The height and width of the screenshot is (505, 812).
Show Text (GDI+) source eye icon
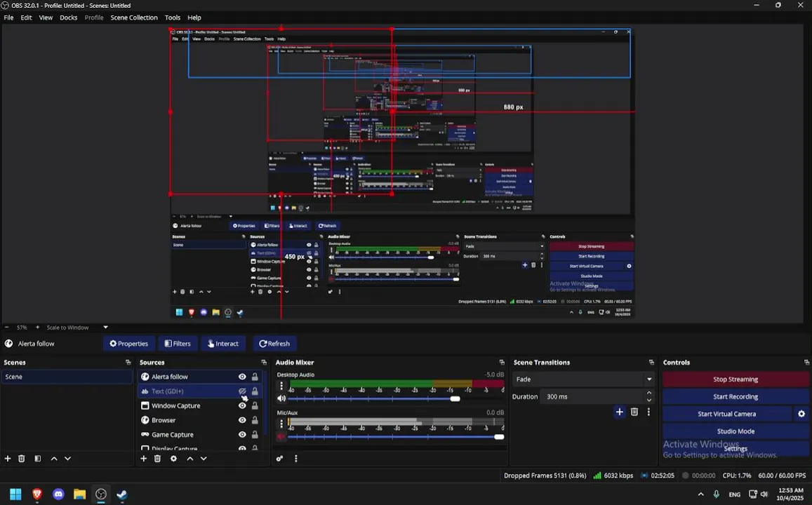[242, 391]
